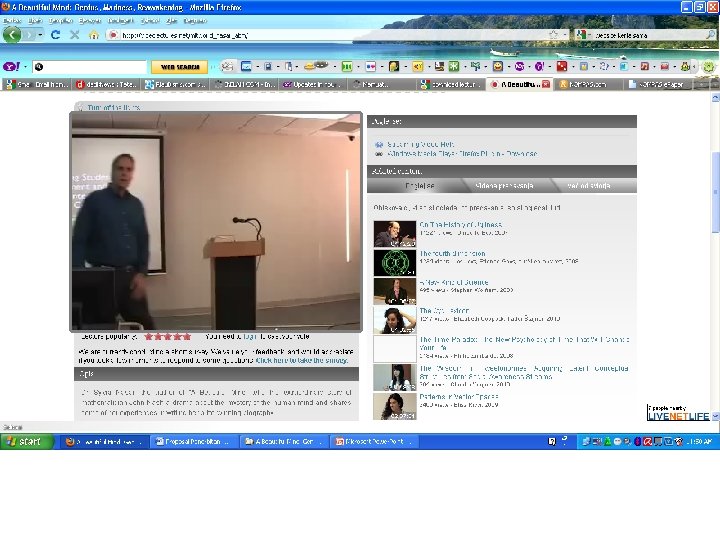Click the music note toolbar icon

tap(645, 67)
